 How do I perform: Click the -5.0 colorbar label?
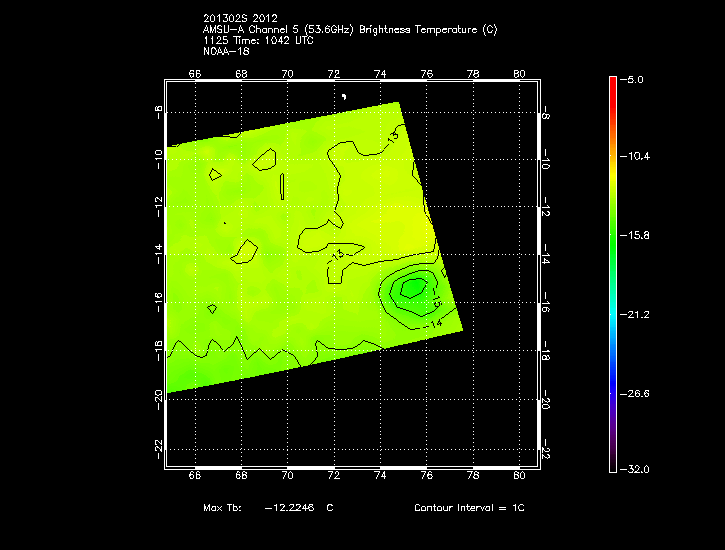636,79
